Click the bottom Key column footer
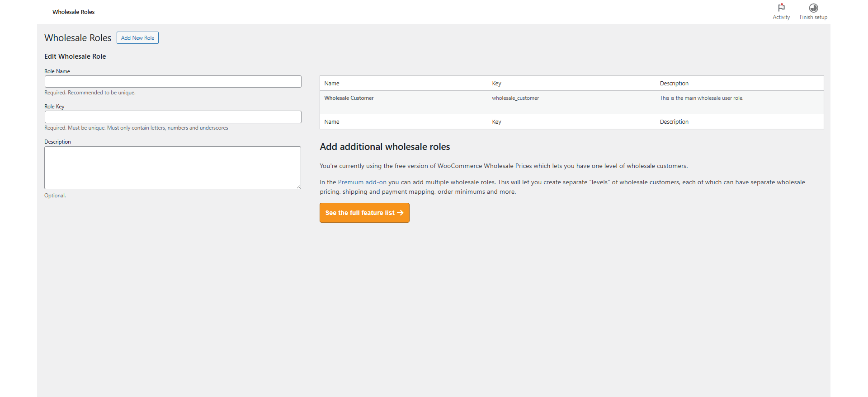Screen dimensions: 868x397 496,122
